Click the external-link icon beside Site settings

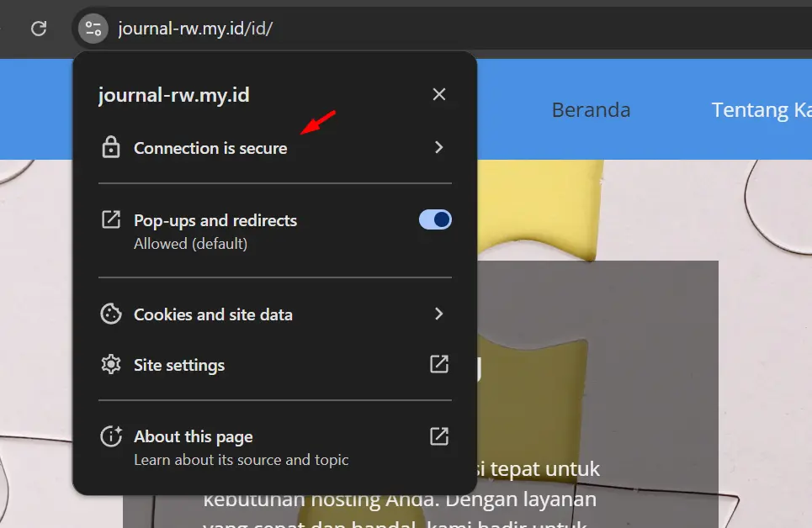[x=438, y=364]
